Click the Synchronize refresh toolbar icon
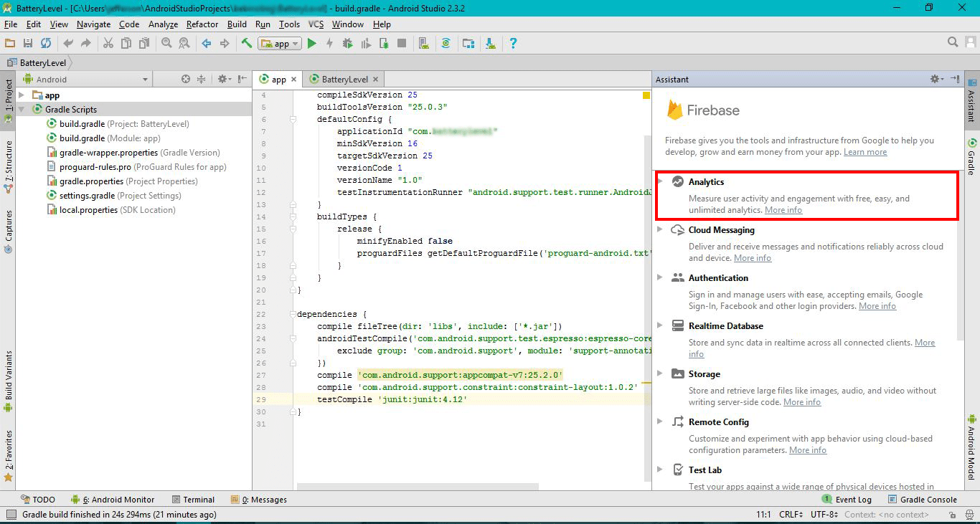 click(46, 44)
